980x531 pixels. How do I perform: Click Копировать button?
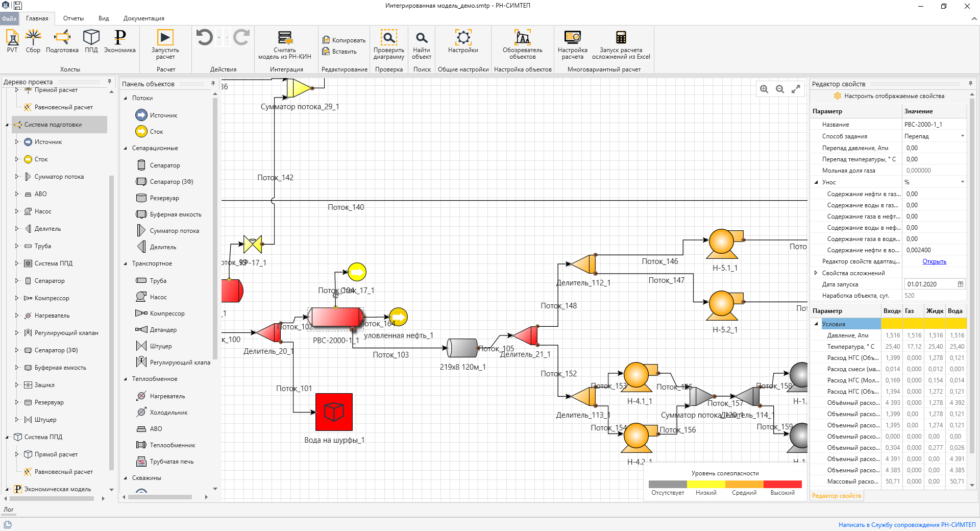point(344,40)
